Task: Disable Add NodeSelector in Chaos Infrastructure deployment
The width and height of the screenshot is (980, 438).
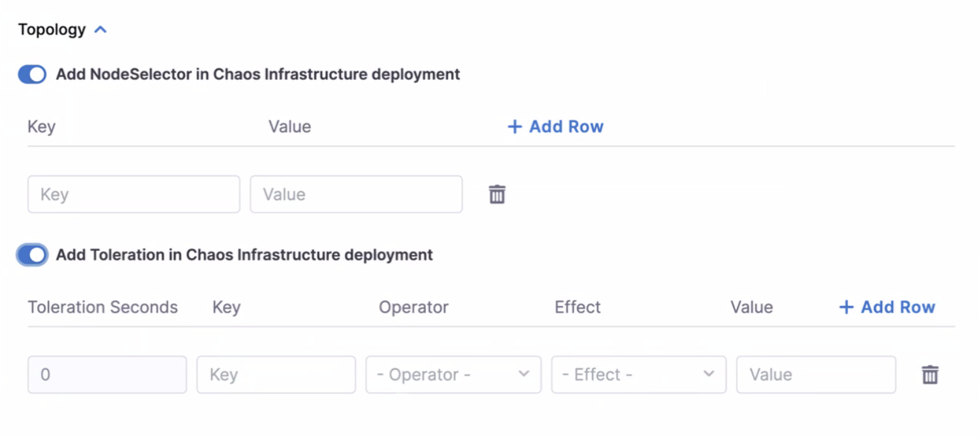Action: (x=31, y=75)
